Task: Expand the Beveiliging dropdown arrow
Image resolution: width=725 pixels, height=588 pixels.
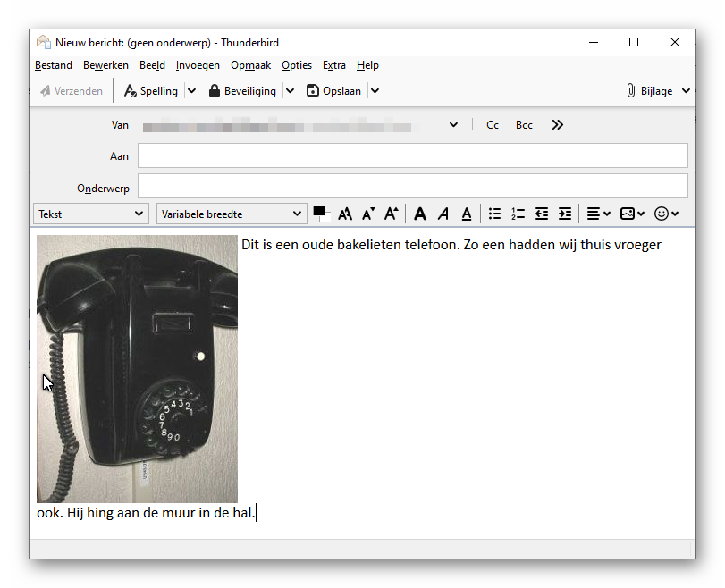Action: point(290,91)
